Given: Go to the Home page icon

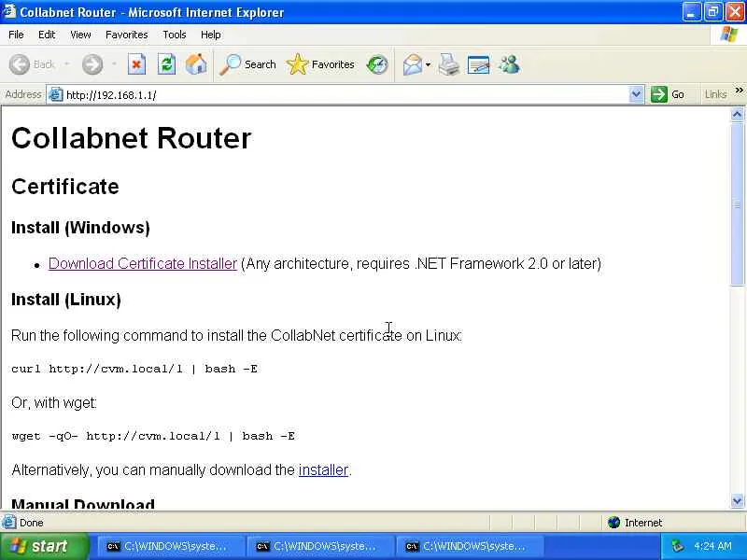Looking at the screenshot, I should click(196, 64).
